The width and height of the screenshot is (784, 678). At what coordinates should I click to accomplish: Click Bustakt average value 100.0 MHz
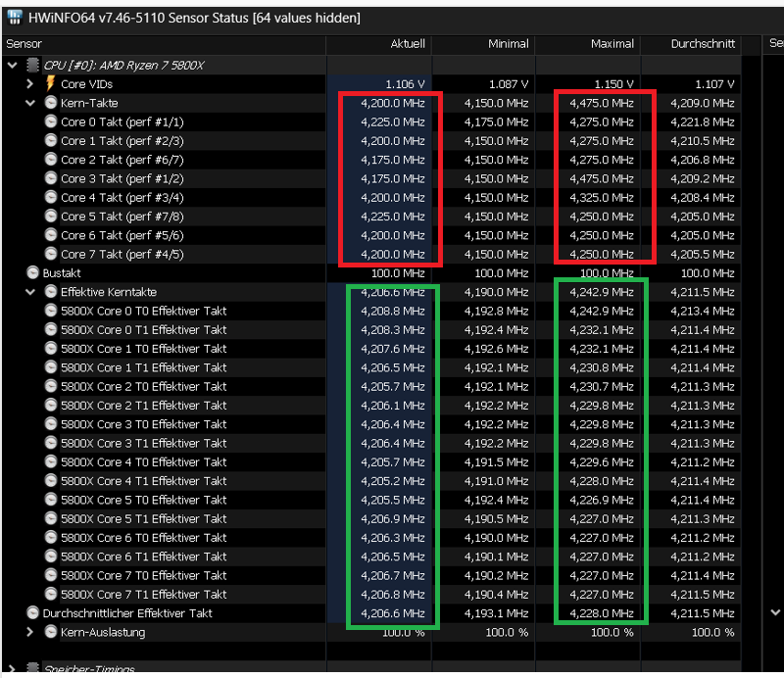click(x=708, y=273)
